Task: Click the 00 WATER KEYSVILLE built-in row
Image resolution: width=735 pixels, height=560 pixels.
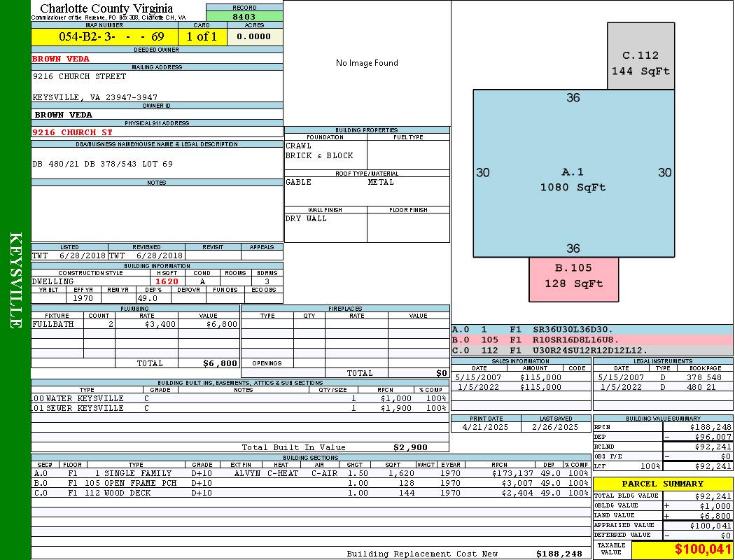Action: click(240, 398)
